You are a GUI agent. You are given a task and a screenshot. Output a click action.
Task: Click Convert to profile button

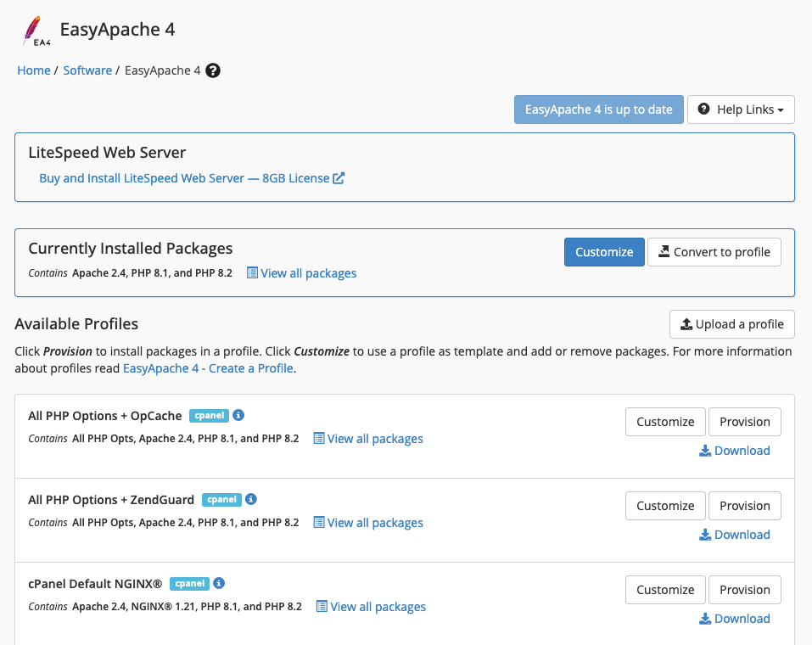click(714, 252)
